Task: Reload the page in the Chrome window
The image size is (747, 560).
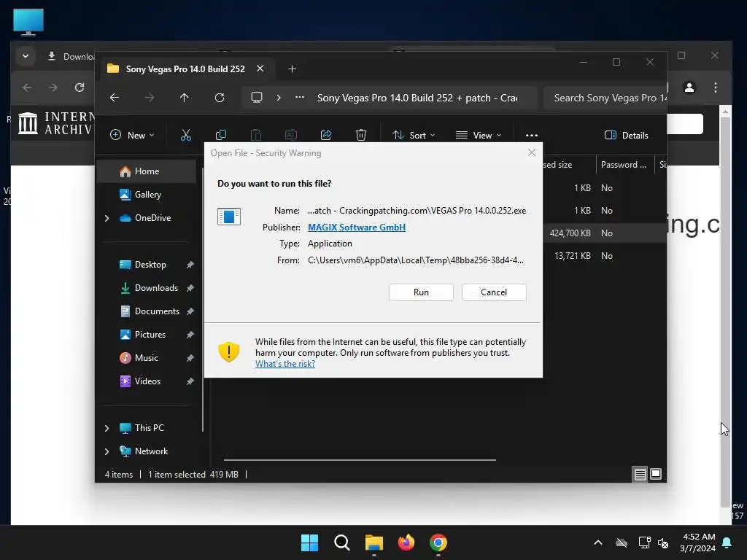Action: click(80, 87)
